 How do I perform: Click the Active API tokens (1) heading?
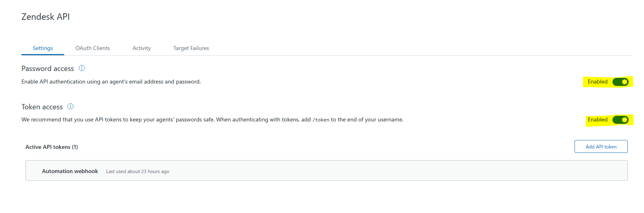(x=52, y=147)
